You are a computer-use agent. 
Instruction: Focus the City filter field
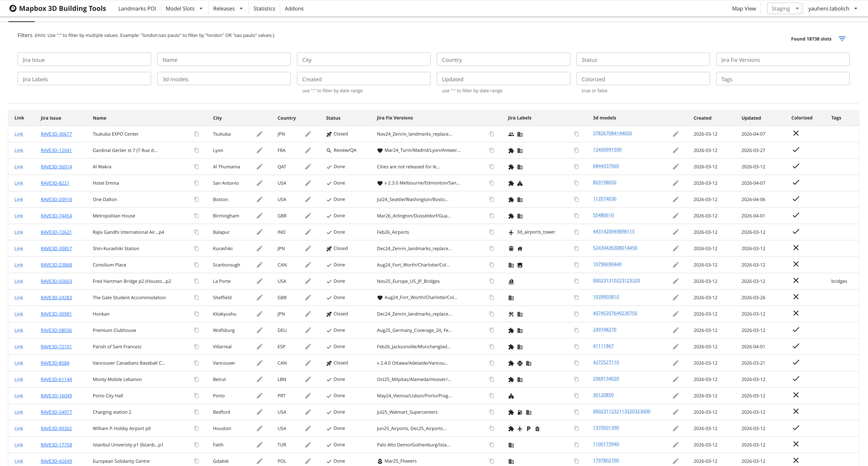tap(364, 59)
